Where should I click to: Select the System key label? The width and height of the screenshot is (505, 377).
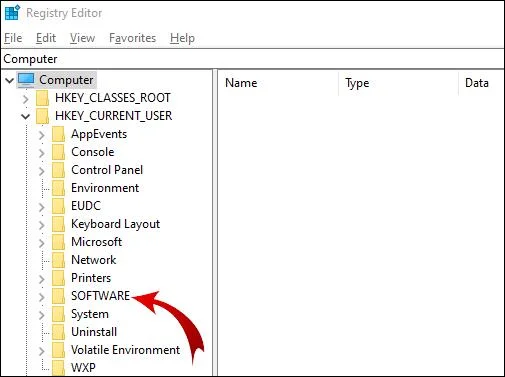coord(90,314)
